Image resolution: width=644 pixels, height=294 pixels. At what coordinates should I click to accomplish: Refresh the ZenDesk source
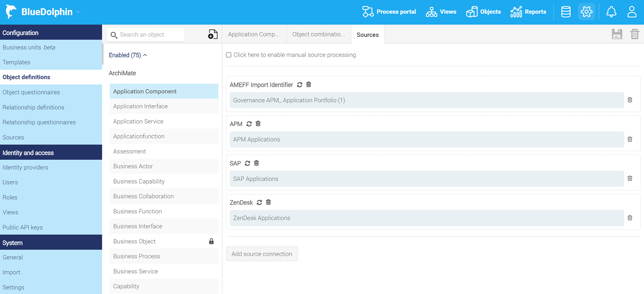click(x=259, y=203)
